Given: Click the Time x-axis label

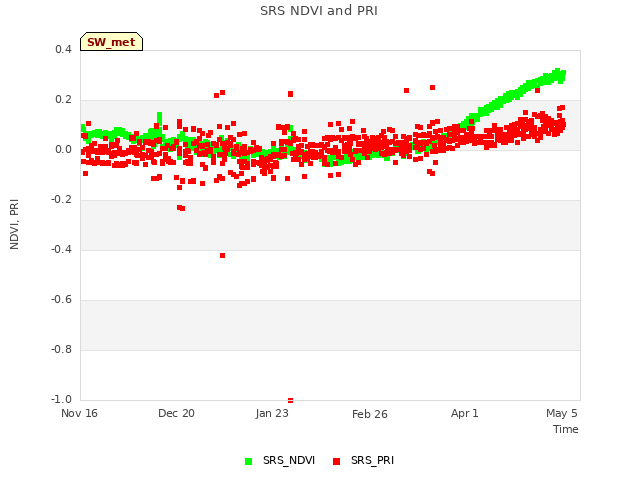Looking at the screenshot, I should [x=566, y=429].
